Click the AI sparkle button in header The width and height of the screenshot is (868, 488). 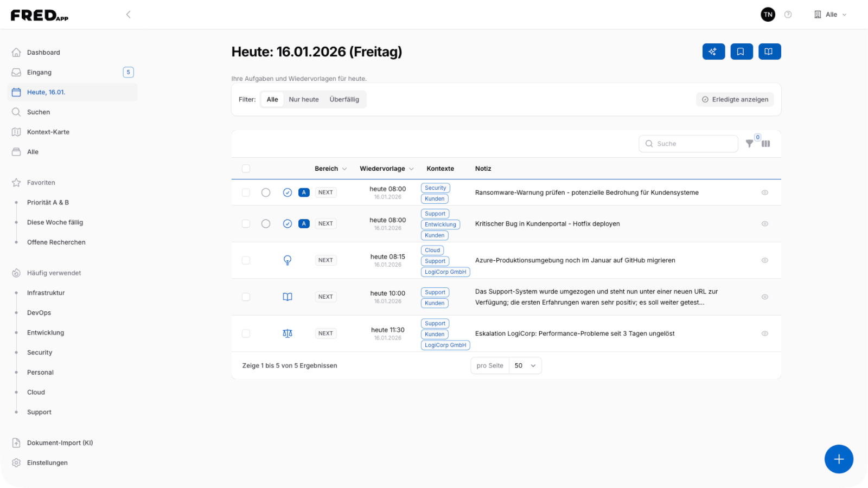tap(713, 52)
